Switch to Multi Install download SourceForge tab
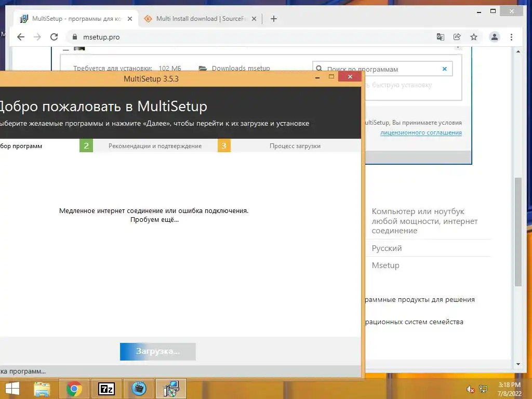 [x=200, y=19]
